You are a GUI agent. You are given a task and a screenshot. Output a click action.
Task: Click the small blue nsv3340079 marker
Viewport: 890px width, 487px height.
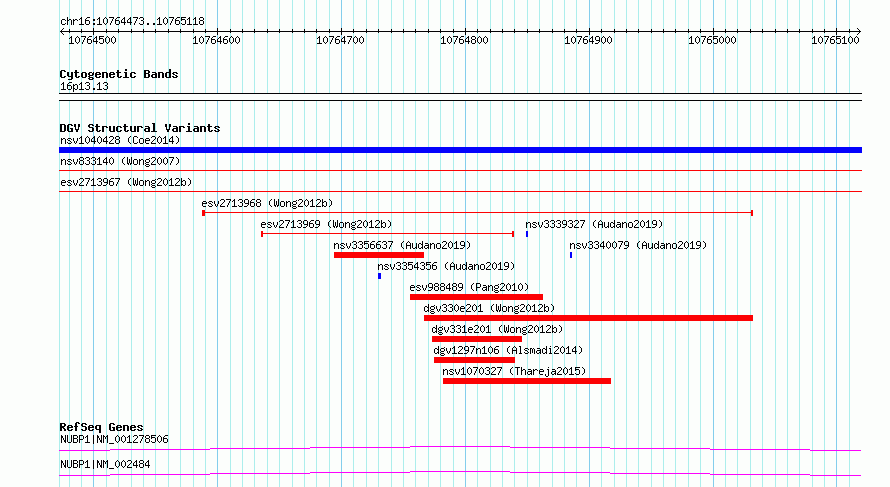pos(571,255)
